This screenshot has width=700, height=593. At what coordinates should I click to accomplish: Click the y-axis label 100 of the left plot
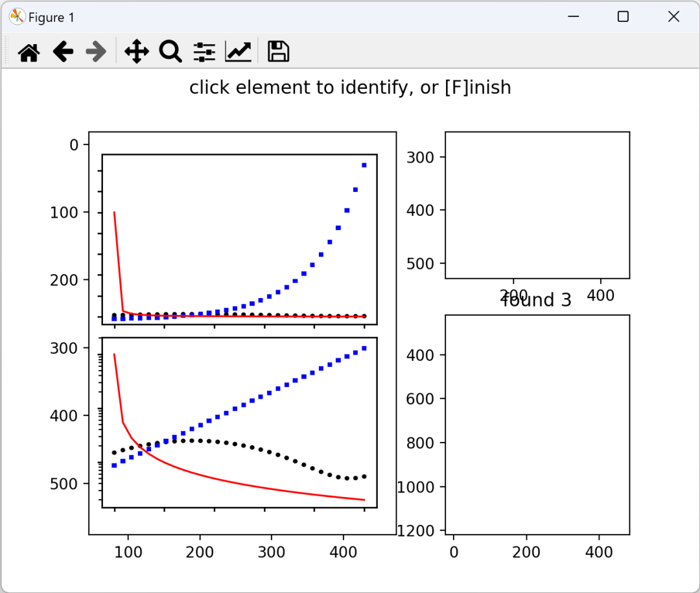(x=64, y=213)
